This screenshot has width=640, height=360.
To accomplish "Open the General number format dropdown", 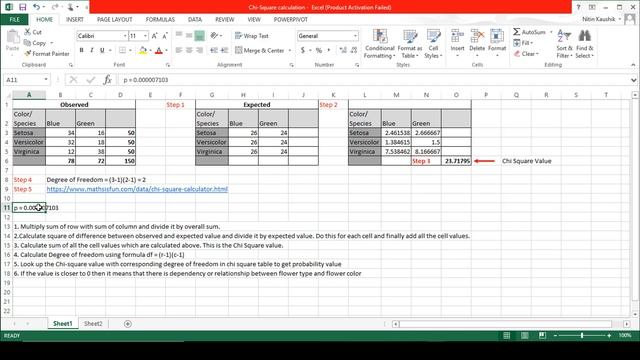I will pos(355,36).
